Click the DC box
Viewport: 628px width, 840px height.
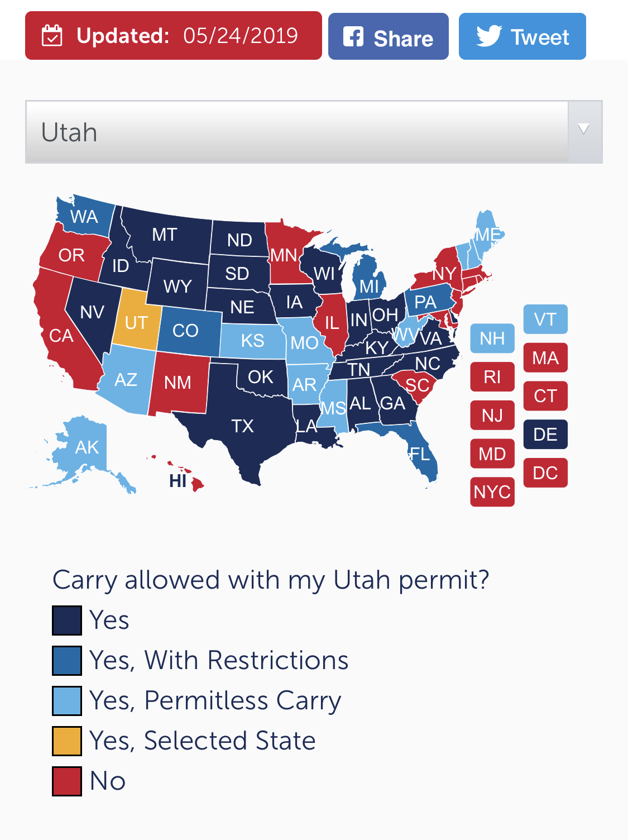click(545, 473)
